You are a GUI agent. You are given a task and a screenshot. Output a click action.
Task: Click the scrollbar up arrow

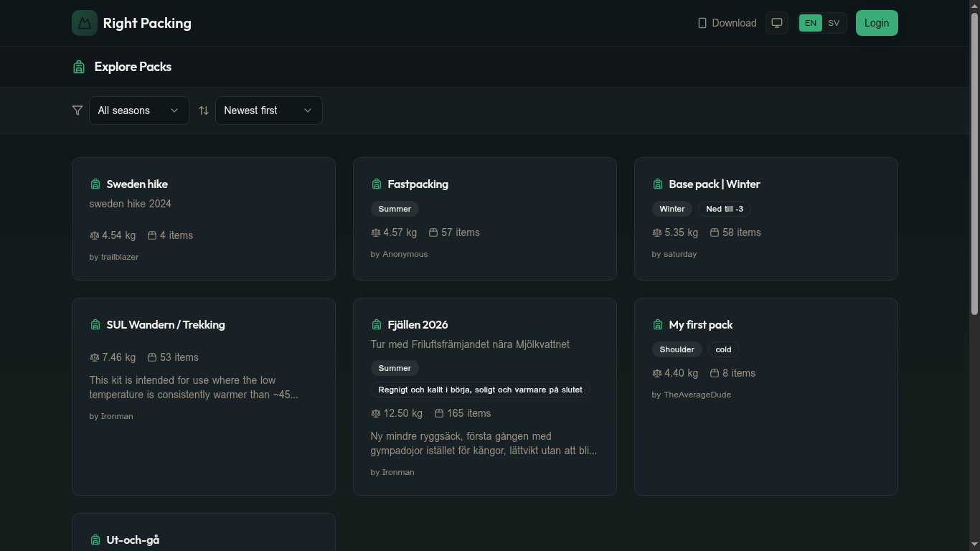974,5
